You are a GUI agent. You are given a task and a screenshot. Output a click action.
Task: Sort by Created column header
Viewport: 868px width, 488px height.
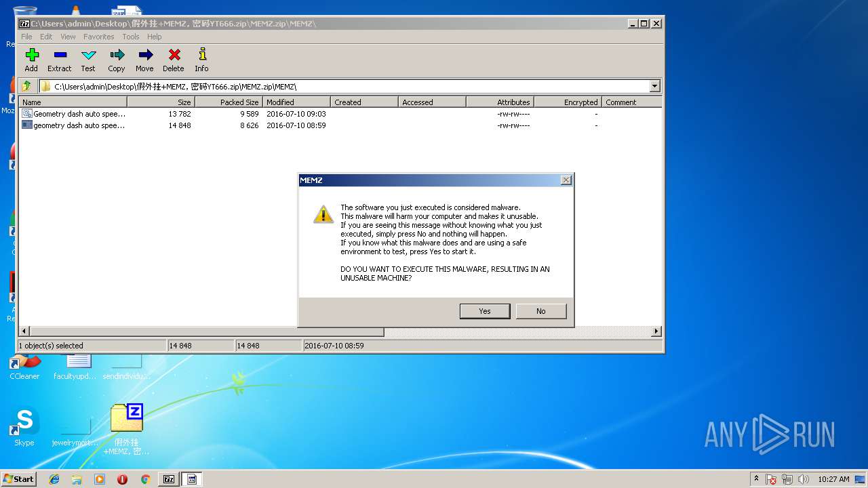click(x=365, y=102)
